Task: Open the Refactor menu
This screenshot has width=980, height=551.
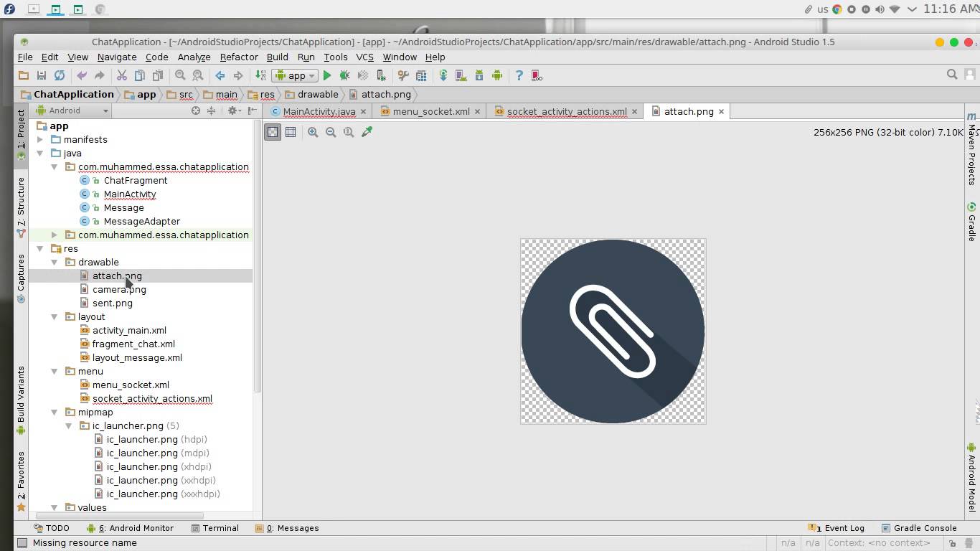Action: coord(238,57)
